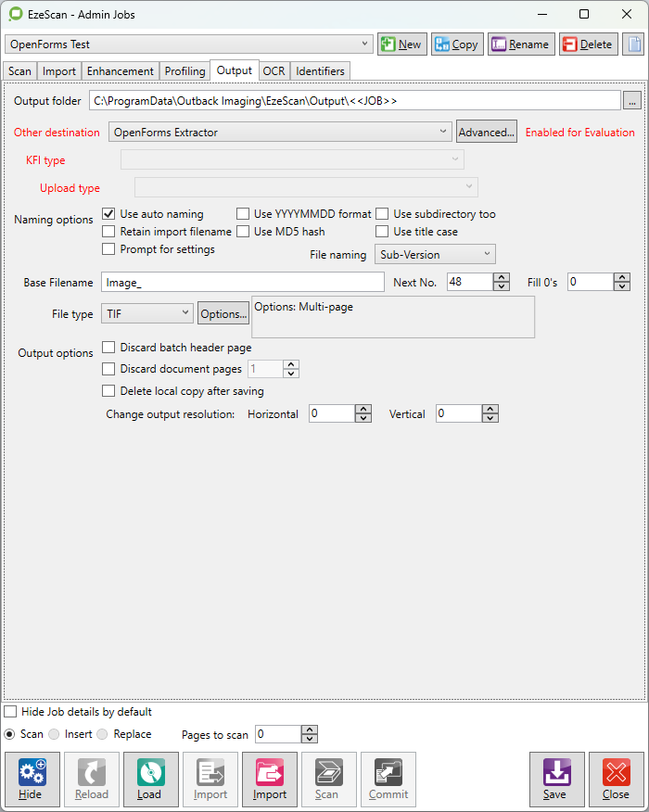Click the New job button
The image size is (649, 812).
pyautogui.click(x=401, y=44)
